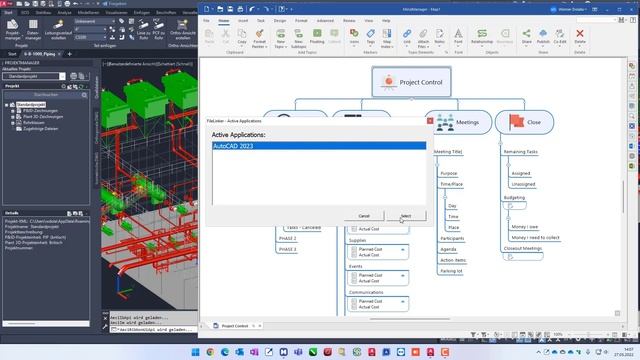Click Leitungsverlauf erstellen in AutoCAD ribbon
Image resolution: width=640 pixels, height=360 pixels.
[58, 29]
